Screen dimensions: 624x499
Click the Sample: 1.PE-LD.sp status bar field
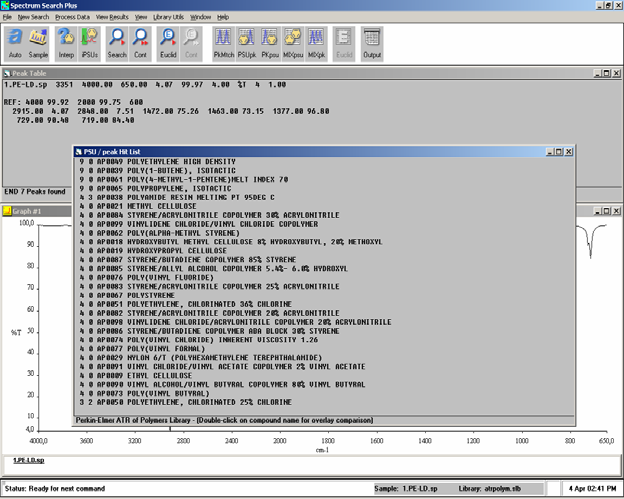pos(406,488)
